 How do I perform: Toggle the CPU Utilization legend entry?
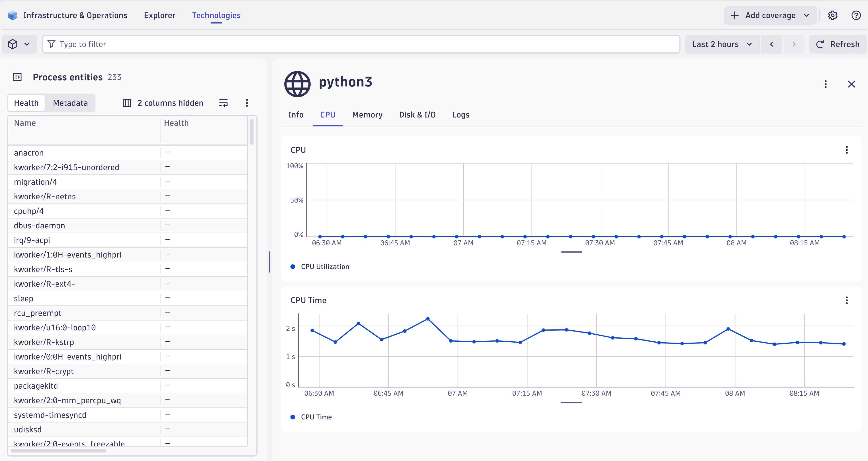coord(320,266)
